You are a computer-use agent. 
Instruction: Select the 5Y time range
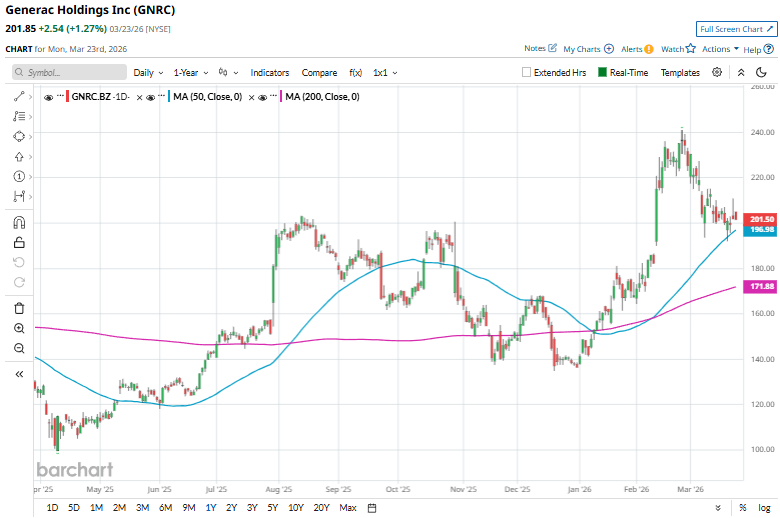(x=274, y=508)
